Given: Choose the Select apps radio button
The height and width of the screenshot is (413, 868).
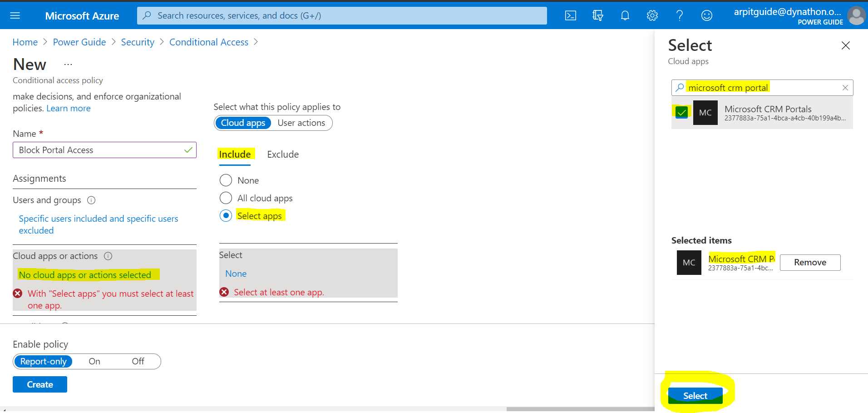Looking at the screenshot, I should pos(226,216).
